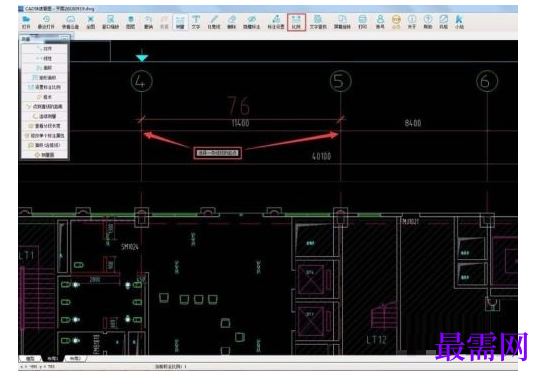Close the 测量 floating panel

click(x=65, y=39)
